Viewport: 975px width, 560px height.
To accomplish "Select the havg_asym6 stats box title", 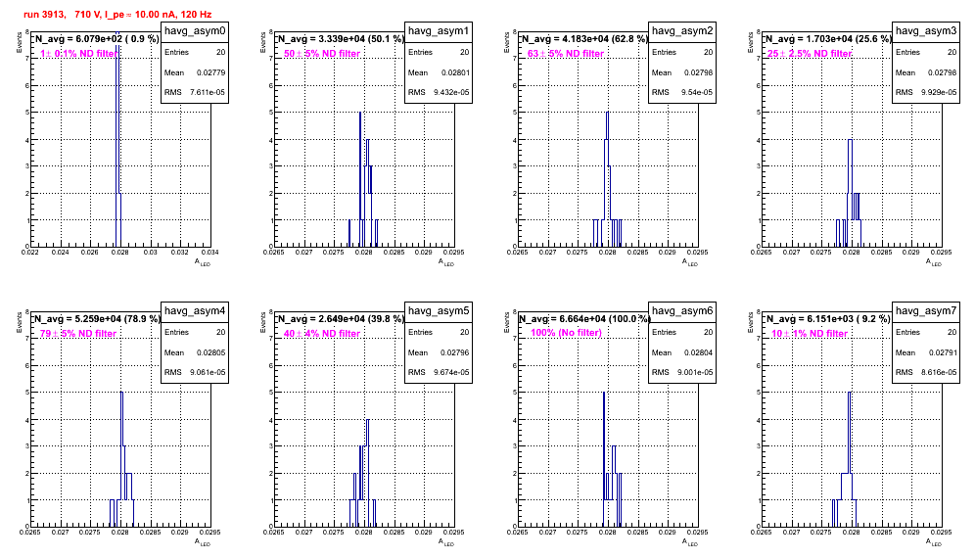I will pos(682,311).
